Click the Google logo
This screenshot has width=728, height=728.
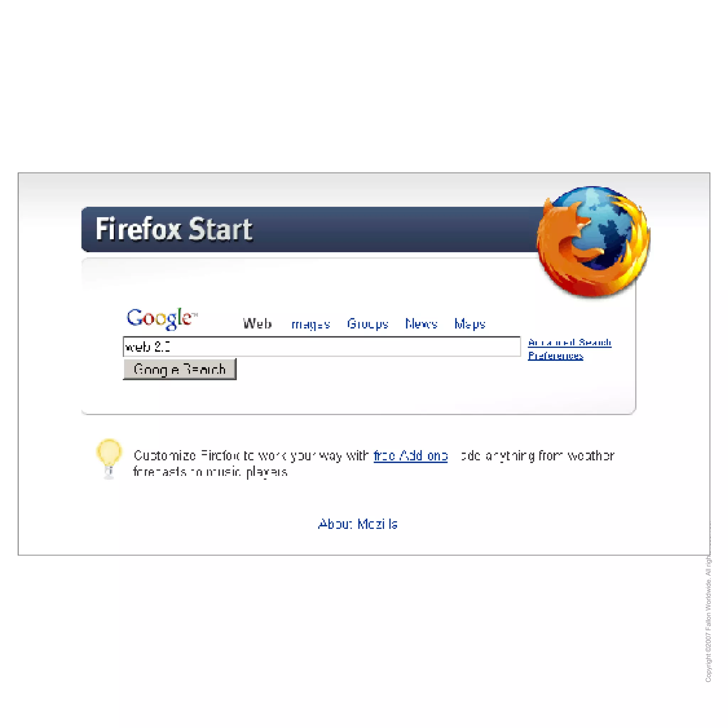click(162, 319)
